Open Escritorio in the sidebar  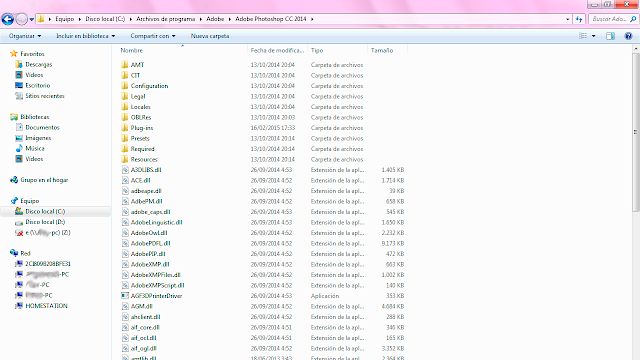pos(38,85)
